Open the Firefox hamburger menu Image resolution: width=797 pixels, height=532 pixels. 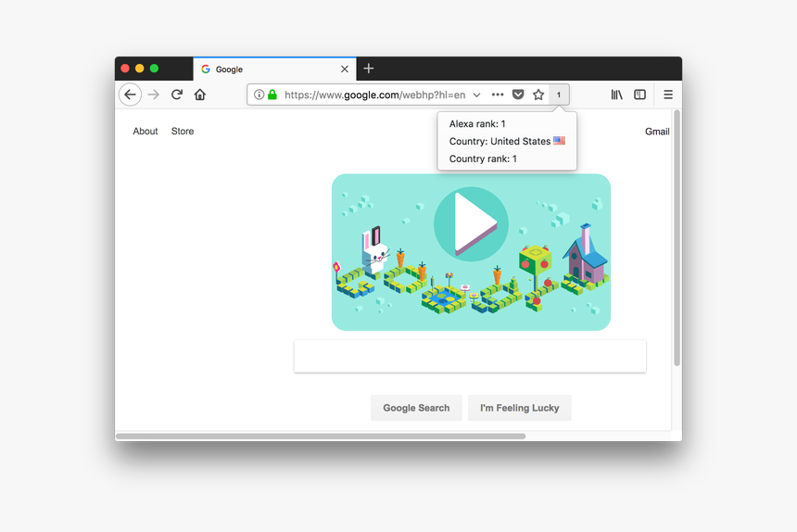point(668,95)
